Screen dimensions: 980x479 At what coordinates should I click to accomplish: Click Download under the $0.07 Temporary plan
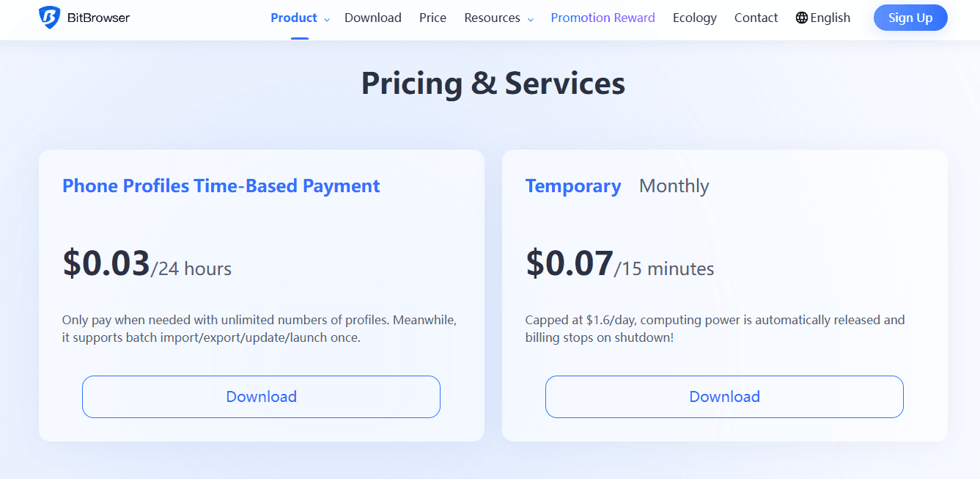[x=724, y=397]
